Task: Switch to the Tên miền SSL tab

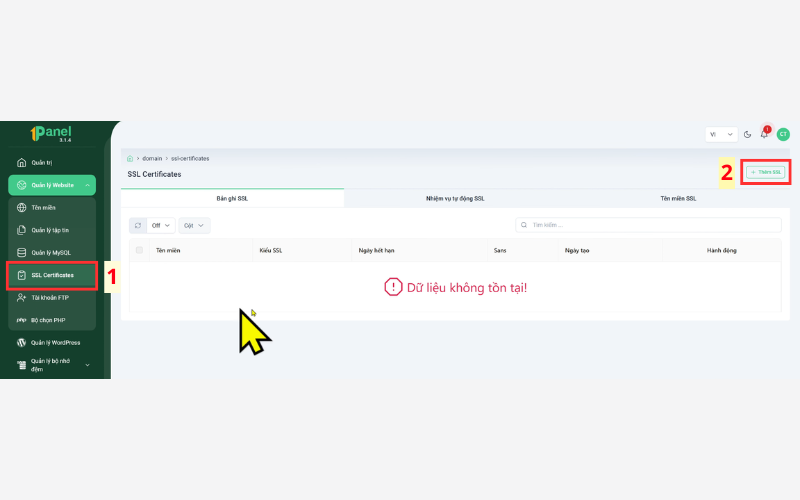Action: (x=678, y=198)
